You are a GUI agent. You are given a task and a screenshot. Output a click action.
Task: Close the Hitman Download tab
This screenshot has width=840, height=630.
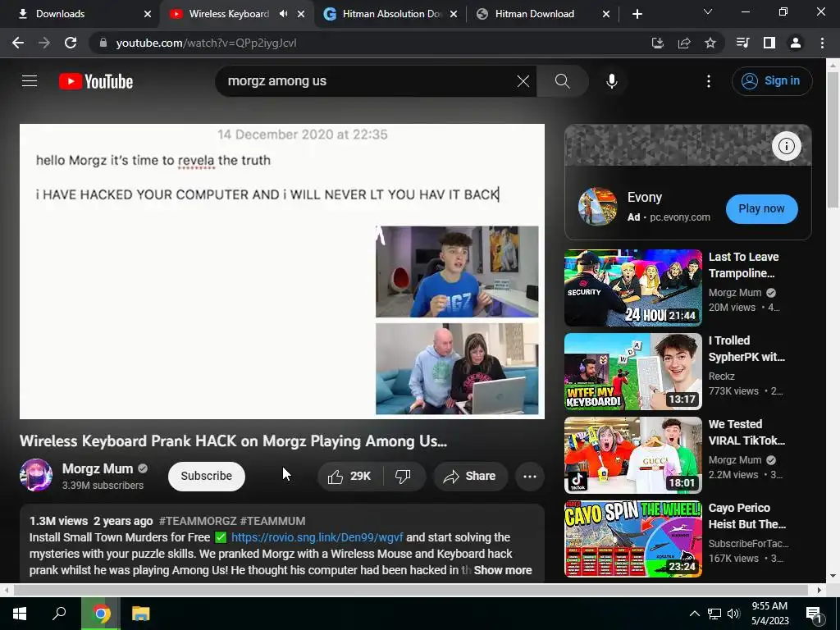(x=606, y=14)
